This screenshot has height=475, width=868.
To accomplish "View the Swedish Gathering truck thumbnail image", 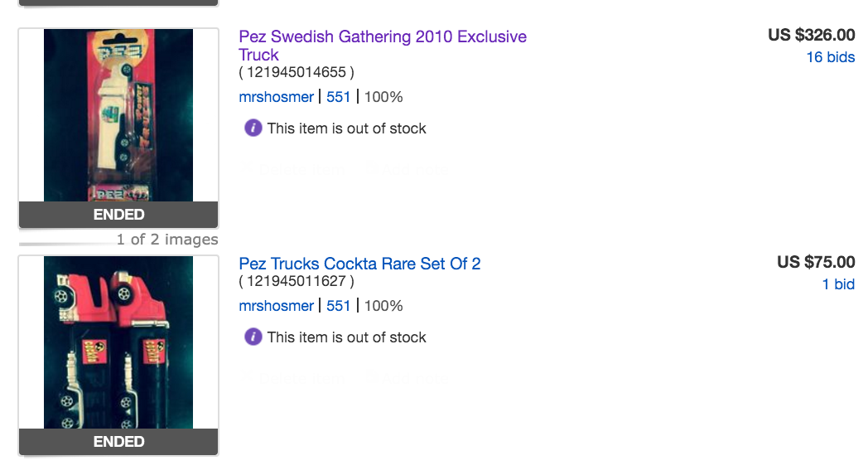I will point(118,114).
